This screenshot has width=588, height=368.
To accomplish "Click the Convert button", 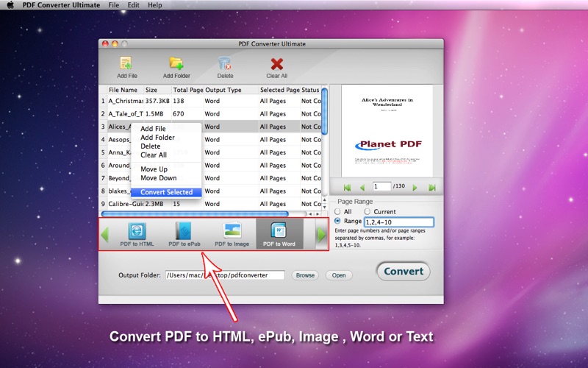I will point(404,271).
